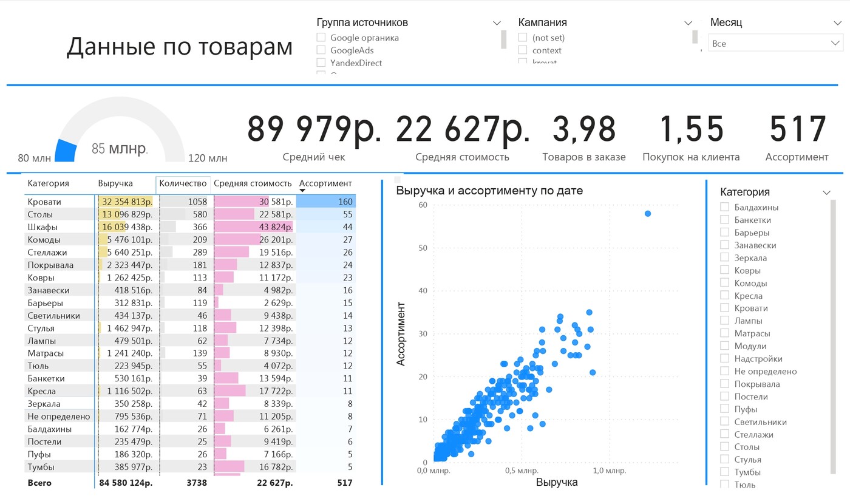Viewport: 850px width, 504px height.
Task: Enable the GoogleAds source checkbox
Action: click(321, 50)
